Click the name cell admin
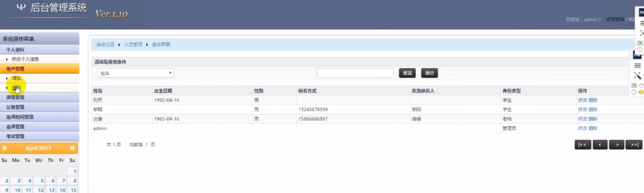The image size is (644, 193). [x=100, y=128]
